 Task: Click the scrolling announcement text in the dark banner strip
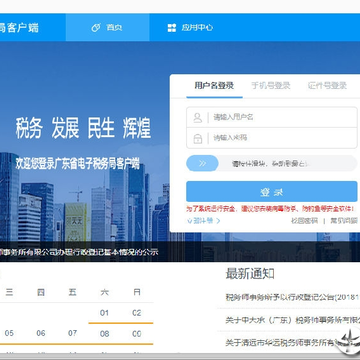[79, 252]
